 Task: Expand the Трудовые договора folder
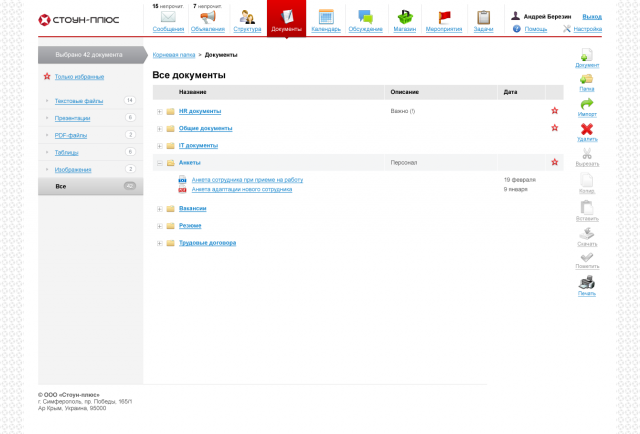click(160, 243)
